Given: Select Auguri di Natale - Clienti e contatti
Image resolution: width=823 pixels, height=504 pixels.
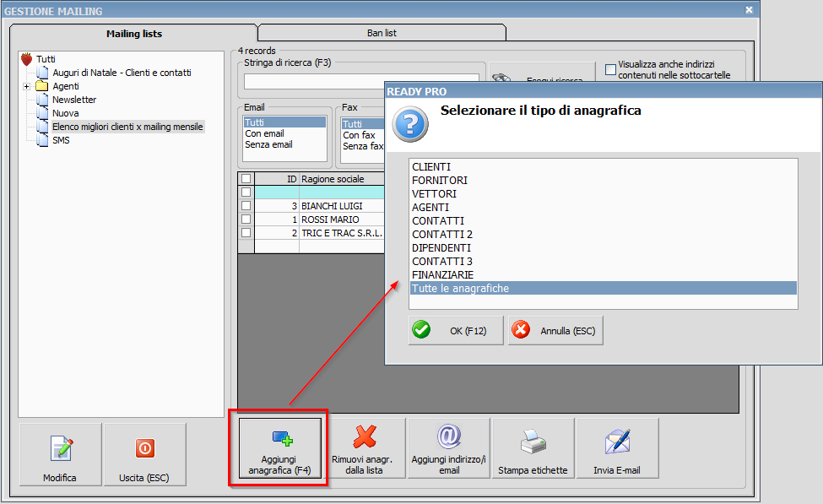Looking at the screenshot, I should pyautogui.click(x=122, y=73).
